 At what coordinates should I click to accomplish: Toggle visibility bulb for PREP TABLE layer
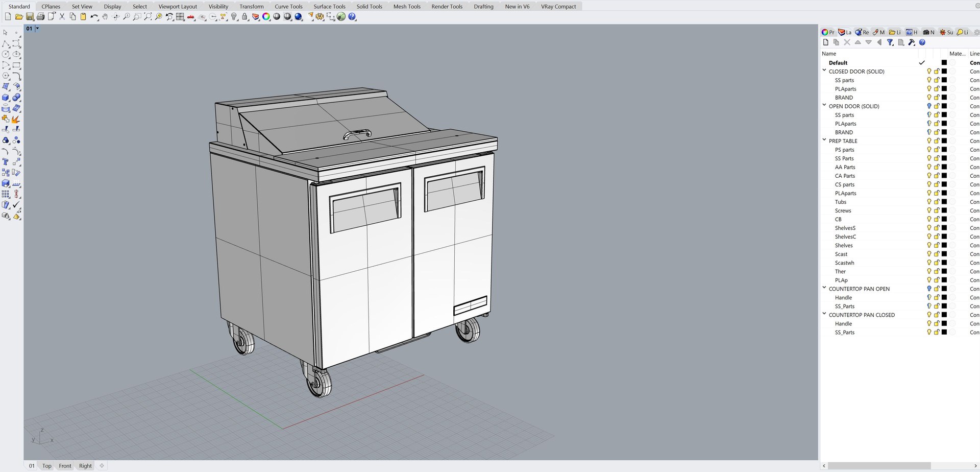click(x=929, y=141)
